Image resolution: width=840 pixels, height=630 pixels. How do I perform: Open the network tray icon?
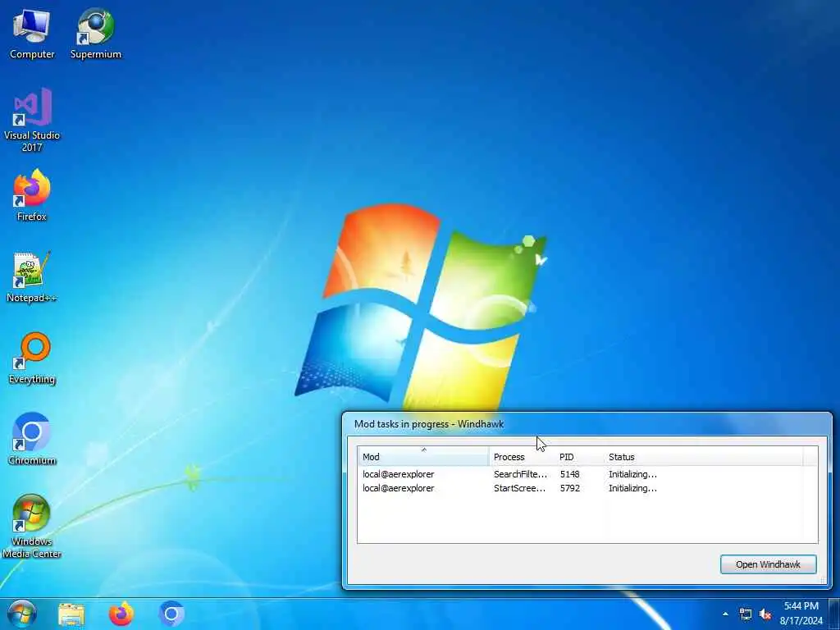tap(745, 614)
